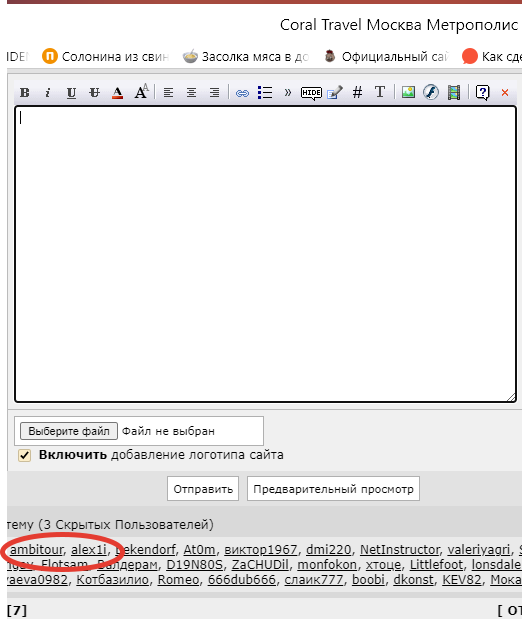Click Предварительный просмотр button
The height and width of the screenshot is (619, 522).
coord(333,489)
